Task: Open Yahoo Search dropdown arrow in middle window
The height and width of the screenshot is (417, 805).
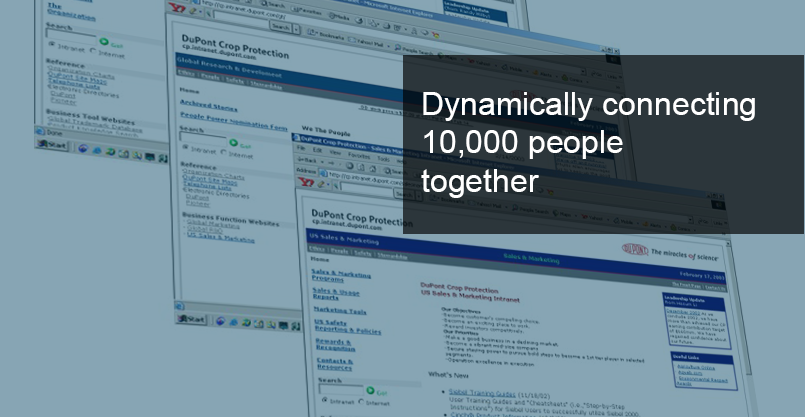Action: pos(296,29)
